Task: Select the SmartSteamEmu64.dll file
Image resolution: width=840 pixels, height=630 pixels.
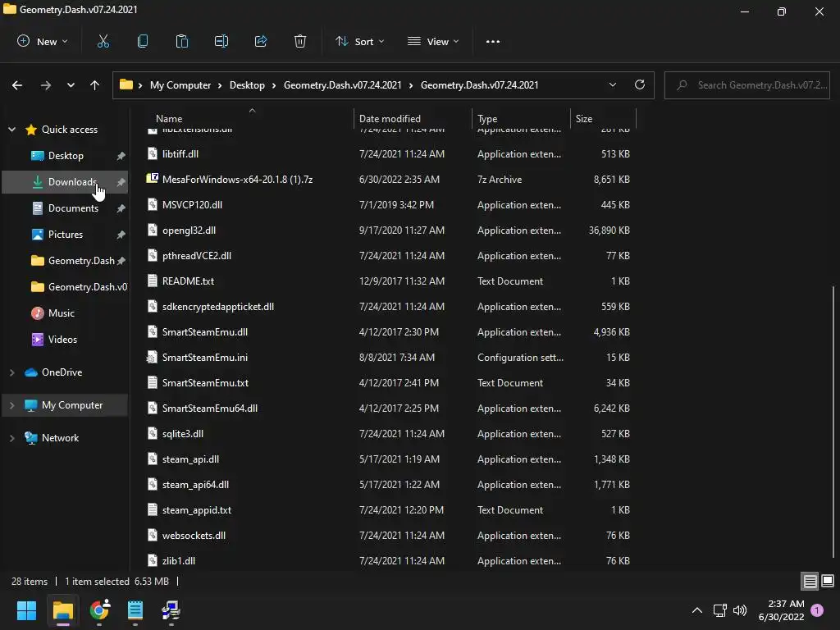Action: click(390, 409)
